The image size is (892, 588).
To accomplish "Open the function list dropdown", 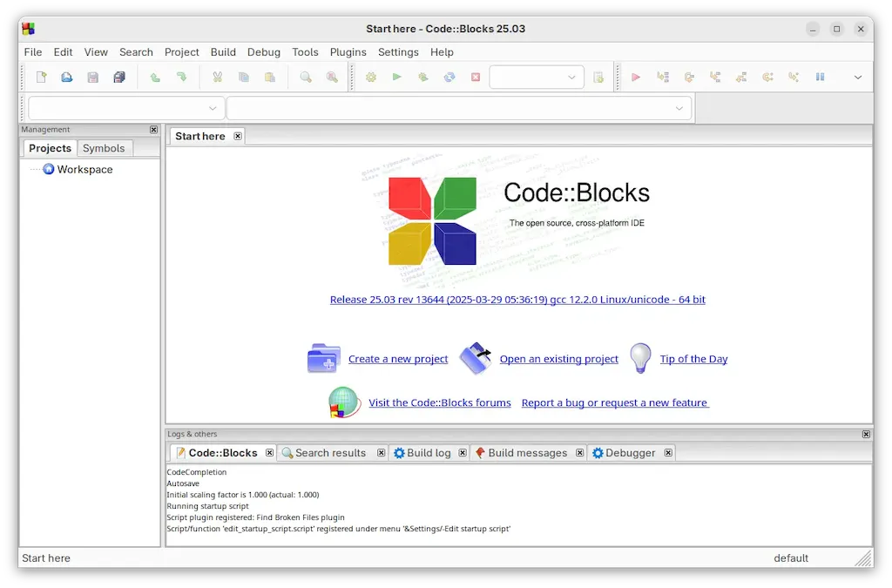I will pyautogui.click(x=459, y=108).
